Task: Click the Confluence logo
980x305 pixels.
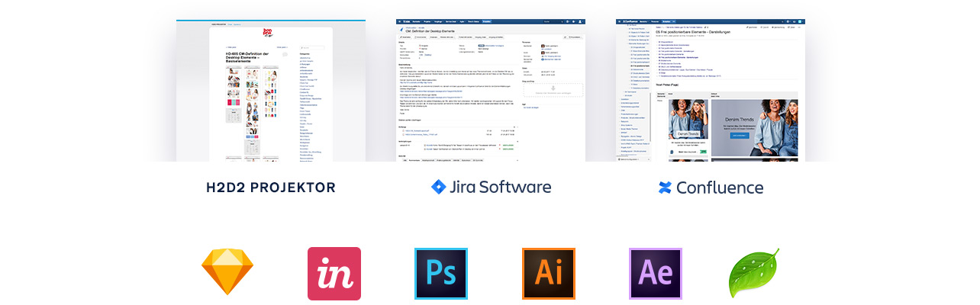Action: (711, 188)
